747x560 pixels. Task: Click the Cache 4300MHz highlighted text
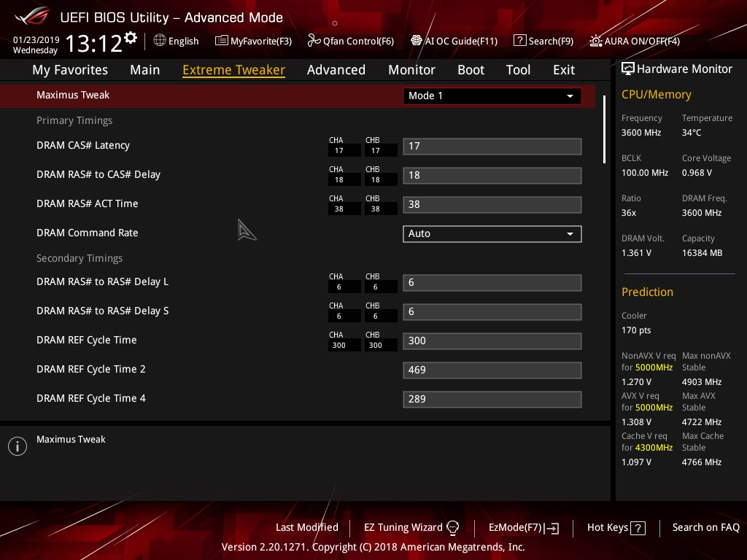654,448
